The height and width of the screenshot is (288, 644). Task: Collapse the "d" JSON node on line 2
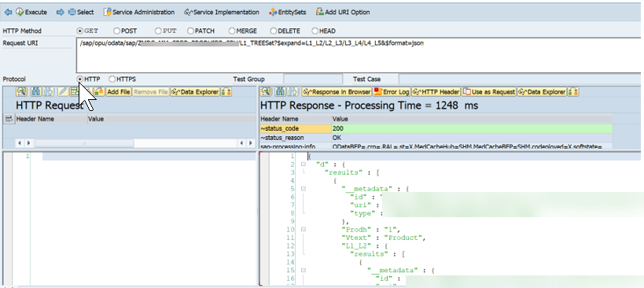click(303, 164)
